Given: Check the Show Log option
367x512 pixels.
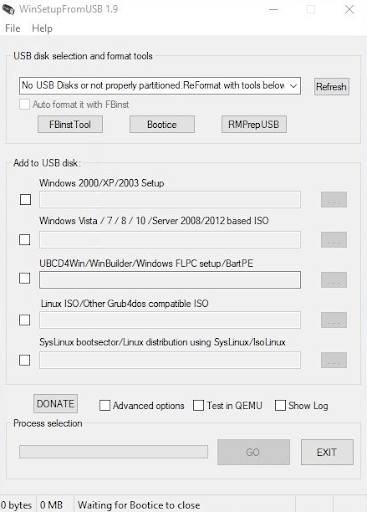Looking at the screenshot, I should (x=280, y=406).
